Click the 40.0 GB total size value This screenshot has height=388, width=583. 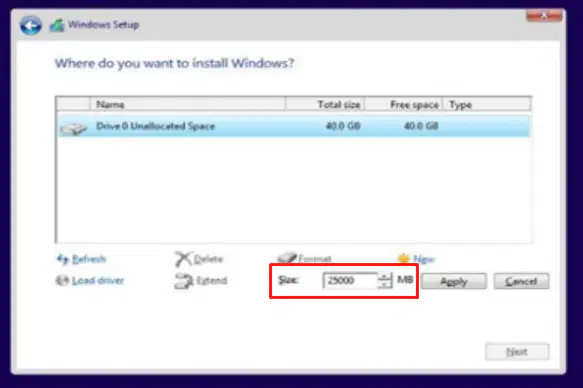coord(343,126)
